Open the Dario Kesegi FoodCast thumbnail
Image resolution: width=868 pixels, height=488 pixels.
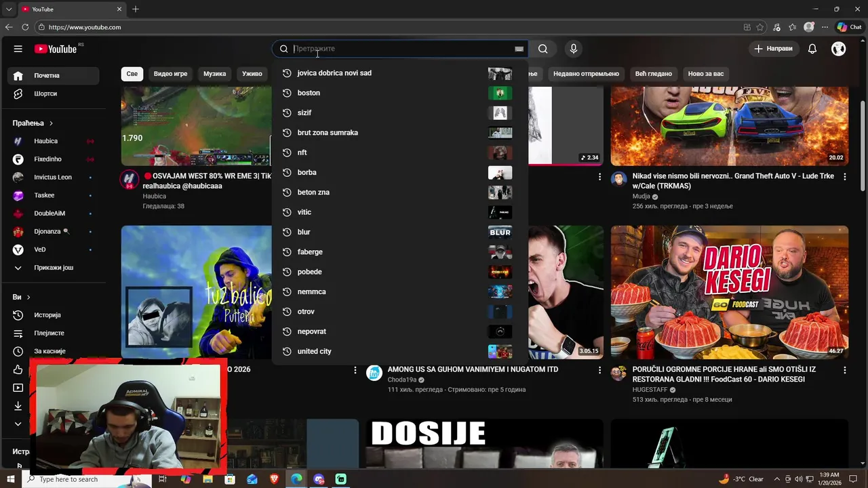click(730, 292)
